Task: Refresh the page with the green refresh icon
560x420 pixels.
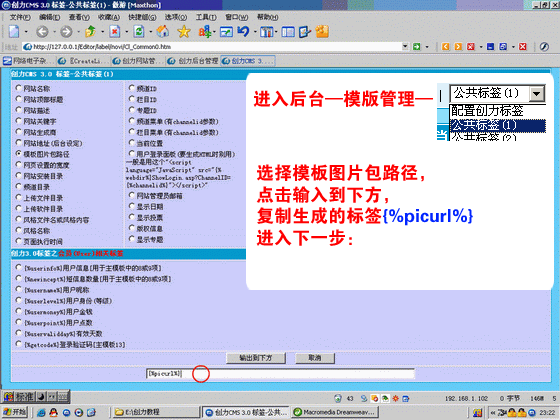Action: pyautogui.click(x=139, y=32)
